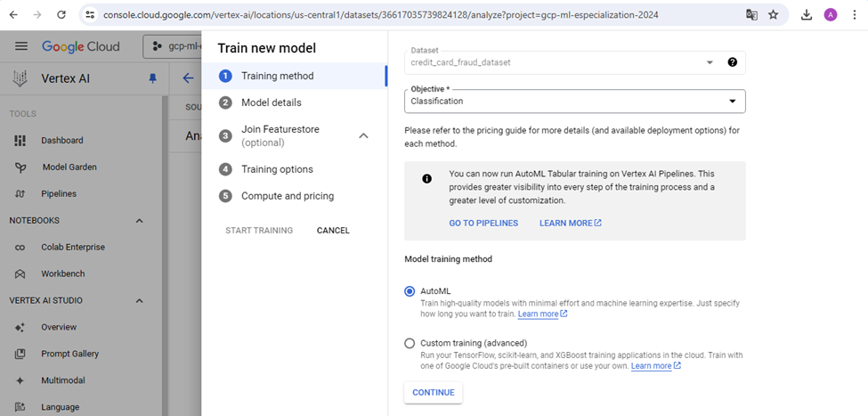
Task: Click the Vertex AI product icon
Action: pos(20,78)
